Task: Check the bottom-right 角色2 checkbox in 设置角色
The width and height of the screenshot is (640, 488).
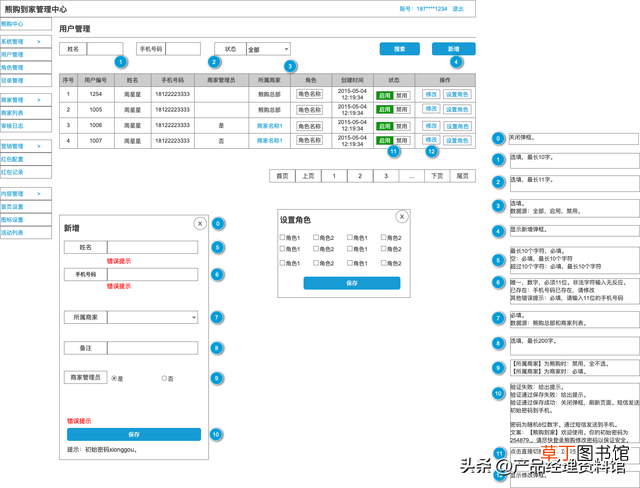Action: (x=383, y=263)
